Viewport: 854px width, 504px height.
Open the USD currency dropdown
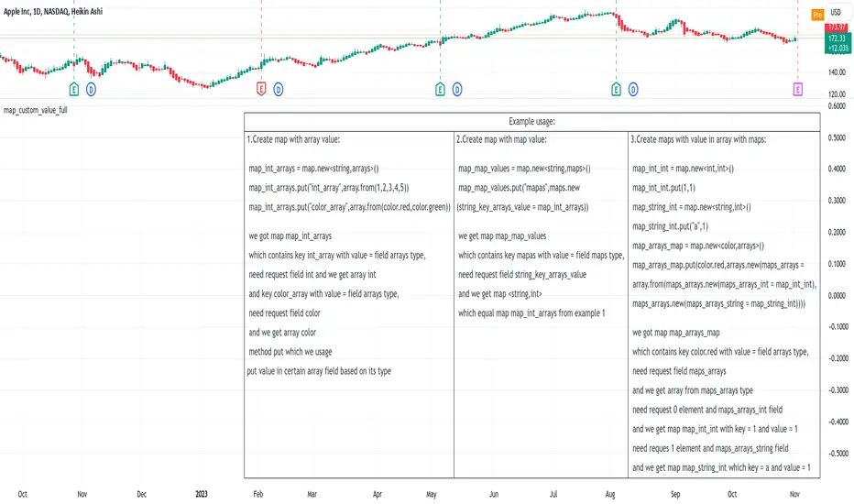(836, 13)
